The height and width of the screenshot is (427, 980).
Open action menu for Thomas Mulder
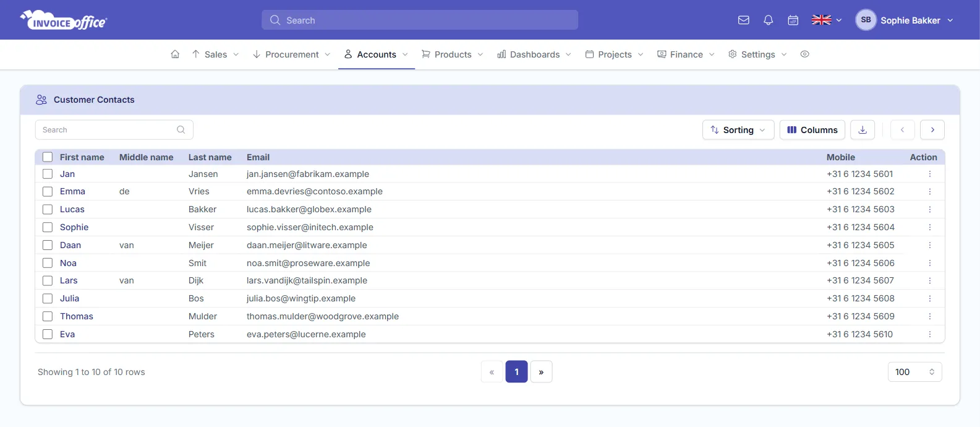tap(930, 316)
